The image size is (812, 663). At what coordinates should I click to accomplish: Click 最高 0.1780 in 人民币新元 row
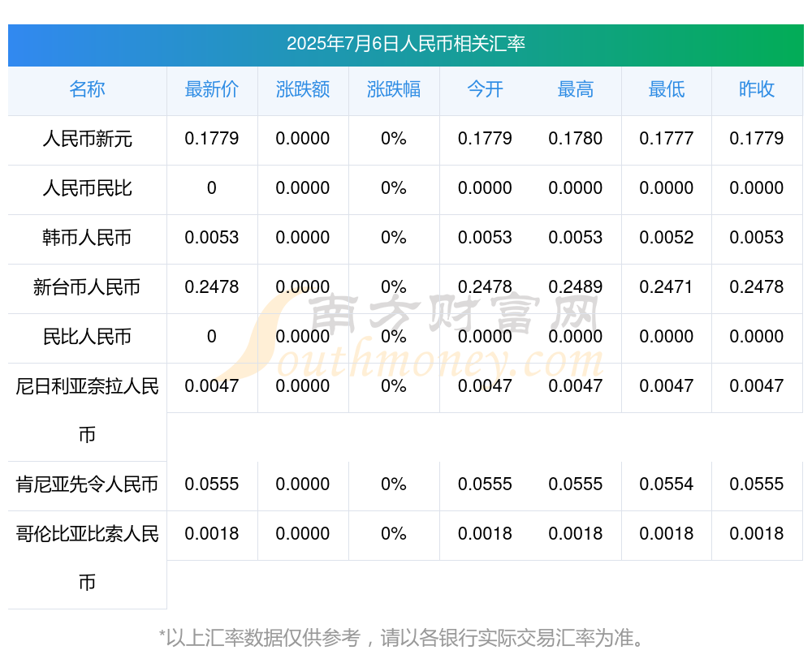(x=576, y=139)
